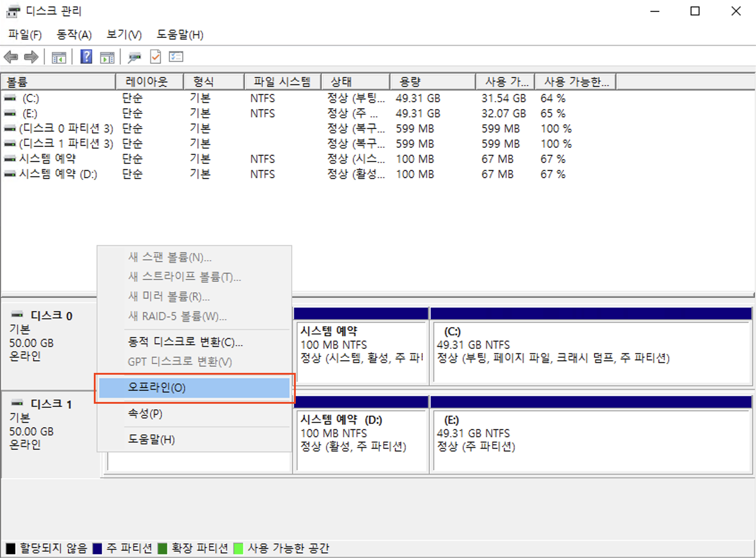Click the 디스크 0 disk icon
756x558 pixels.
pyautogui.click(x=17, y=314)
